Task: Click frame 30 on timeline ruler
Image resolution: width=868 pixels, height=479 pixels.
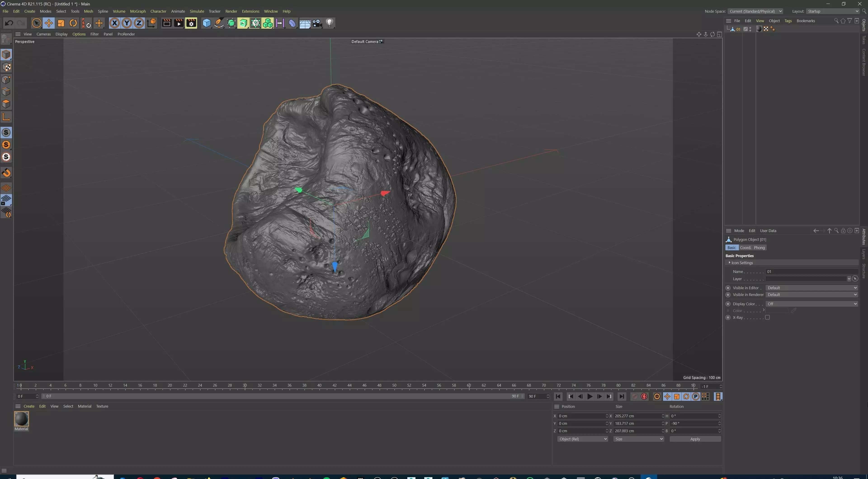Action: coord(245,385)
